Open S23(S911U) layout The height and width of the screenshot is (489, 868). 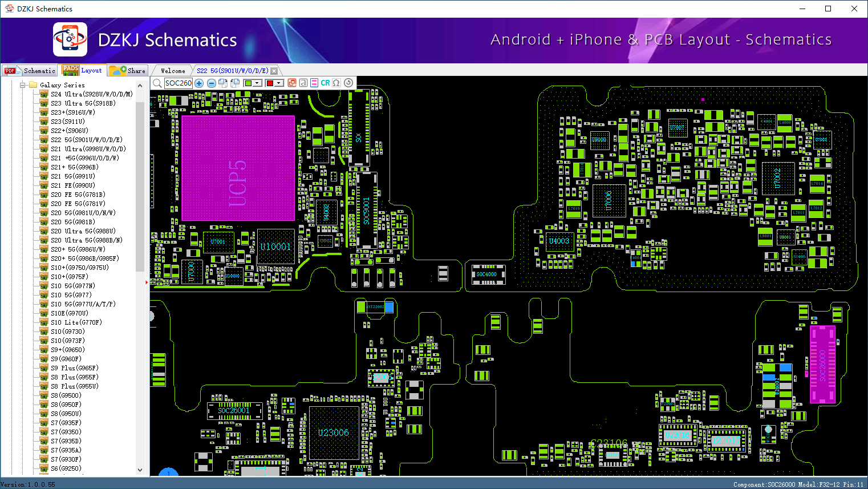point(68,122)
